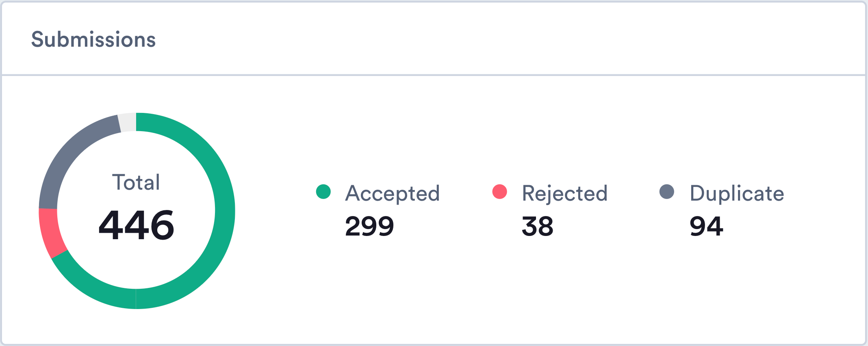The width and height of the screenshot is (868, 346).
Task: Click the Duplicate count 94
Action: point(706,226)
